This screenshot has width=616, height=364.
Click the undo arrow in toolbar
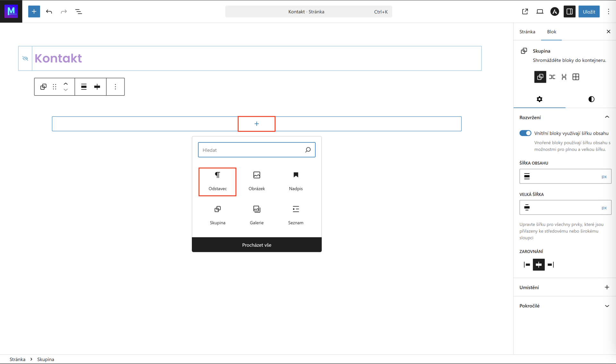pos(49,12)
